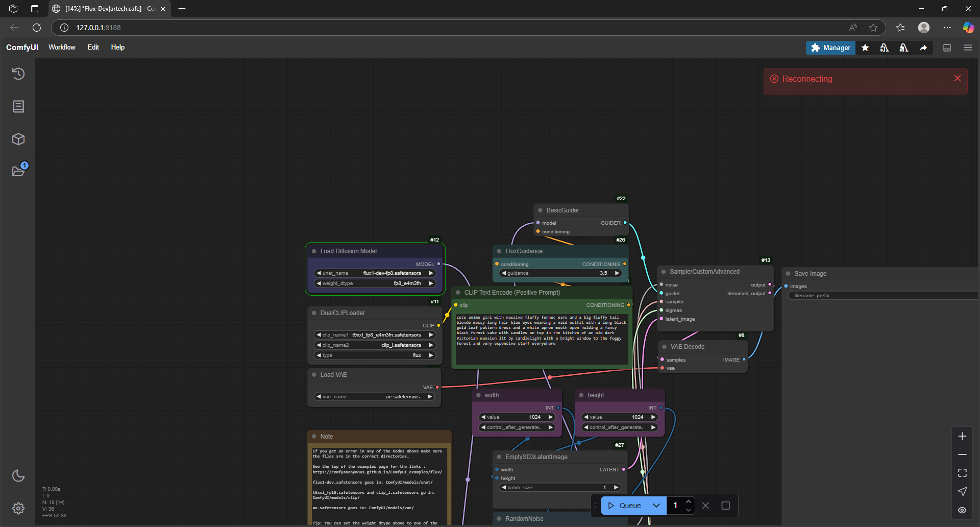Click the fit view canvas icon
The image size is (980, 527).
click(x=962, y=473)
